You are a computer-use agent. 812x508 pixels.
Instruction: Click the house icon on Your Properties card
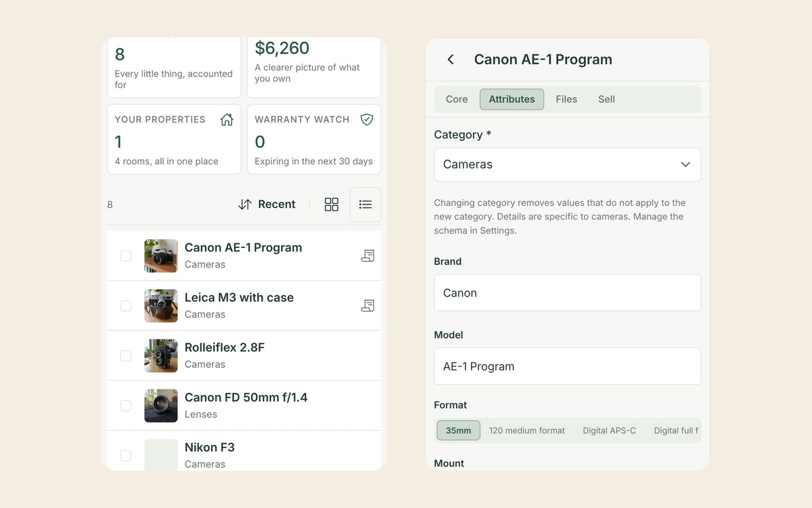[227, 119]
